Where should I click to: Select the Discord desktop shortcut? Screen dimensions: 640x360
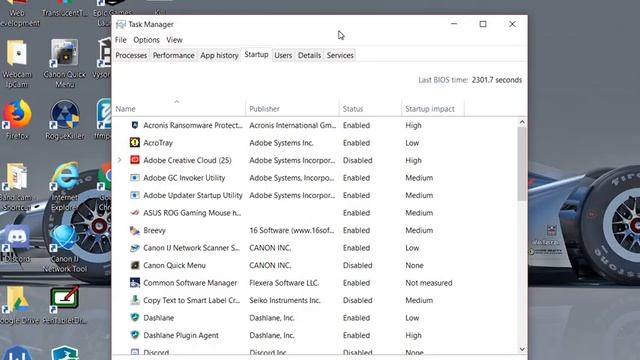[16, 243]
